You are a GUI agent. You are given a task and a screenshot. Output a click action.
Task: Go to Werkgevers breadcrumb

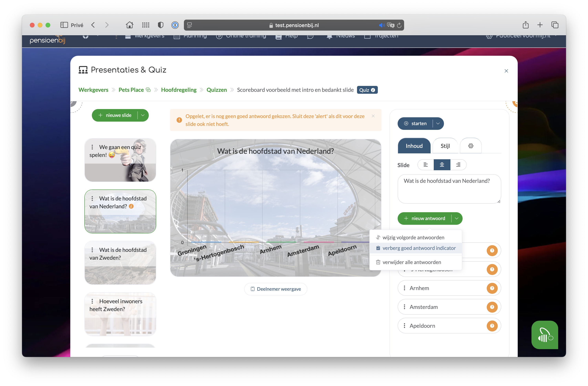[93, 90]
